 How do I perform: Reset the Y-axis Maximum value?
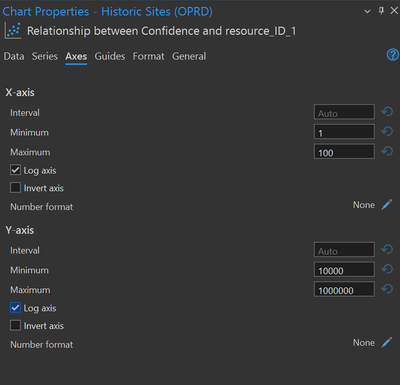(387, 289)
